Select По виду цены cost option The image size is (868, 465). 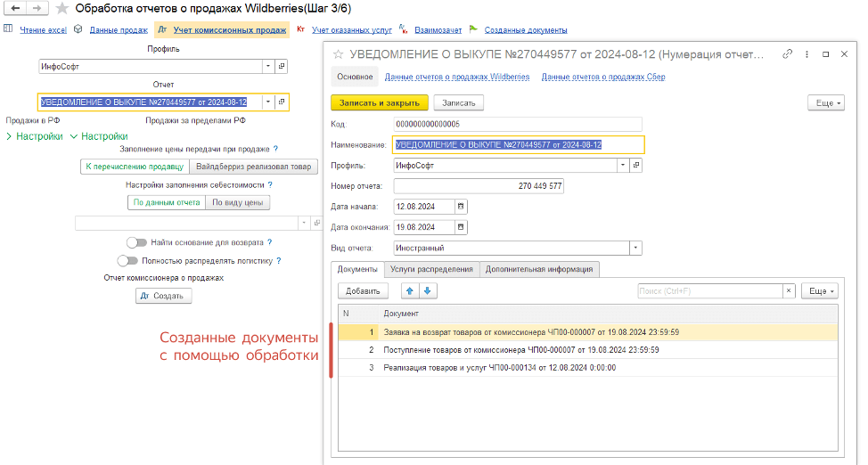point(238,202)
